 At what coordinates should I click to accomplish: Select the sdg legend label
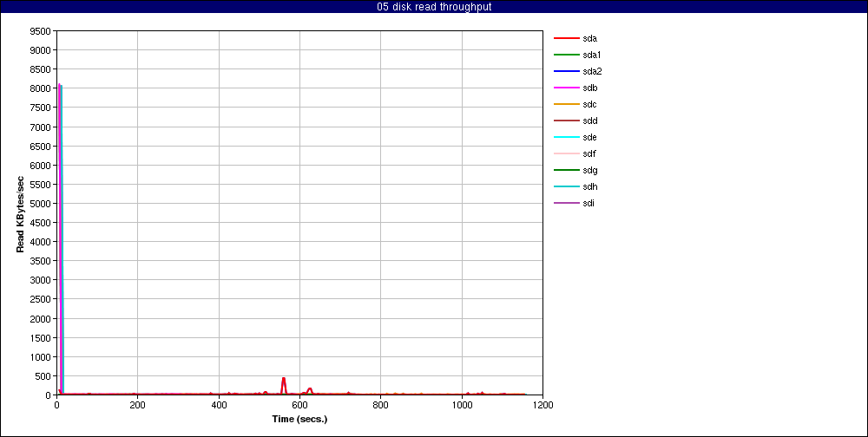point(589,170)
